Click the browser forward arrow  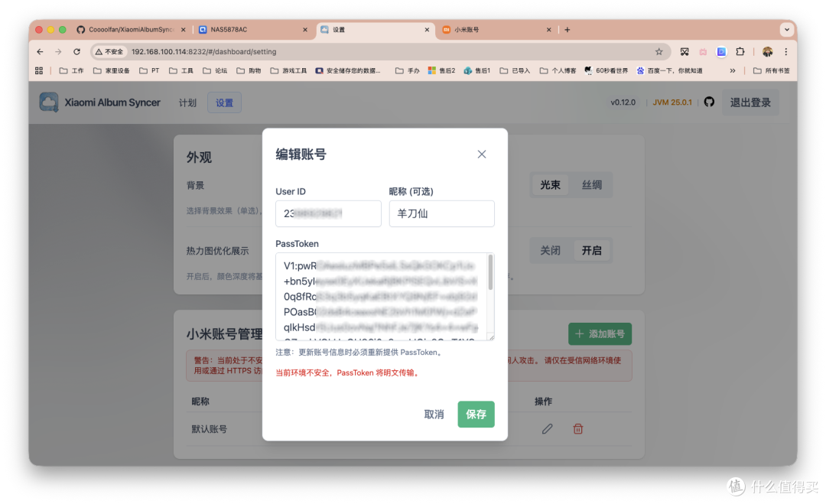click(58, 51)
